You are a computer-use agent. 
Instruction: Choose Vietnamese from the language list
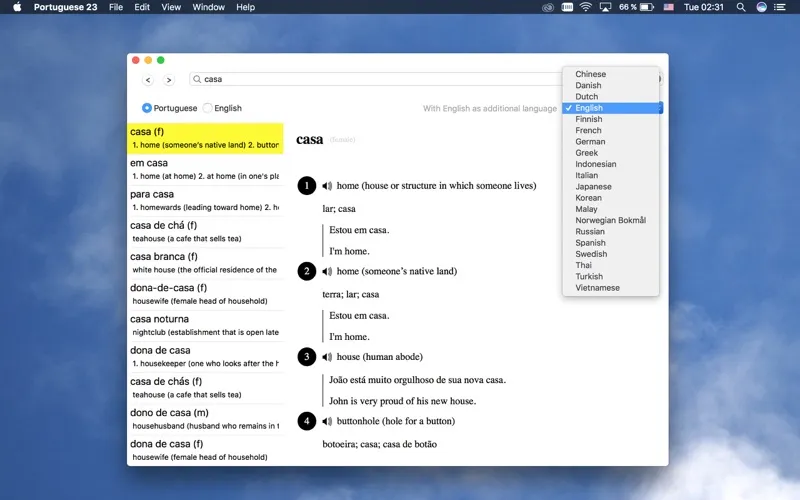(611, 288)
